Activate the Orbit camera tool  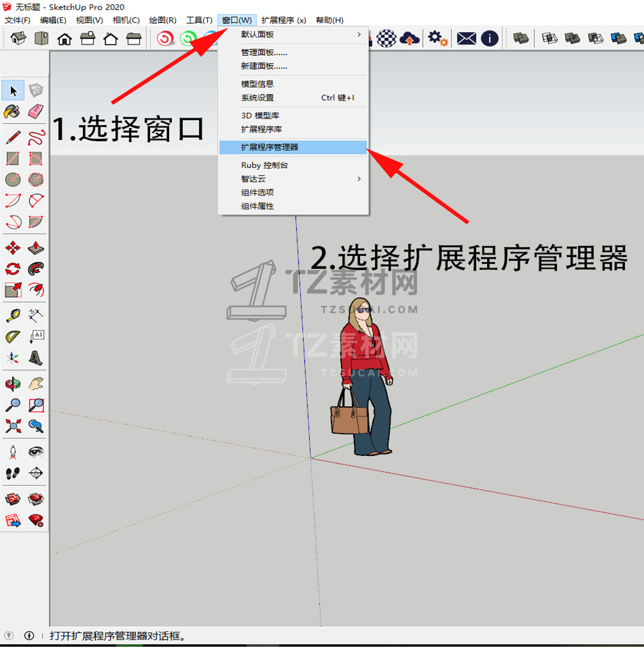tap(13, 384)
